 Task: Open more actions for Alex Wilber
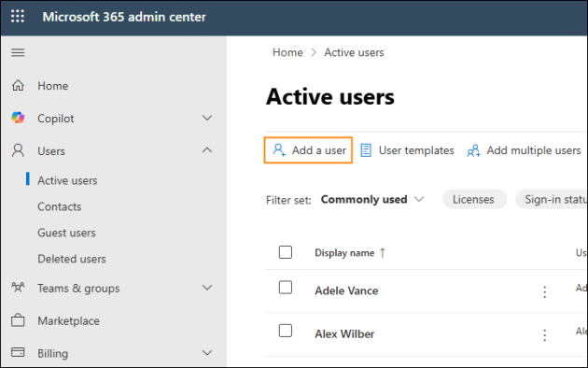[544, 334]
